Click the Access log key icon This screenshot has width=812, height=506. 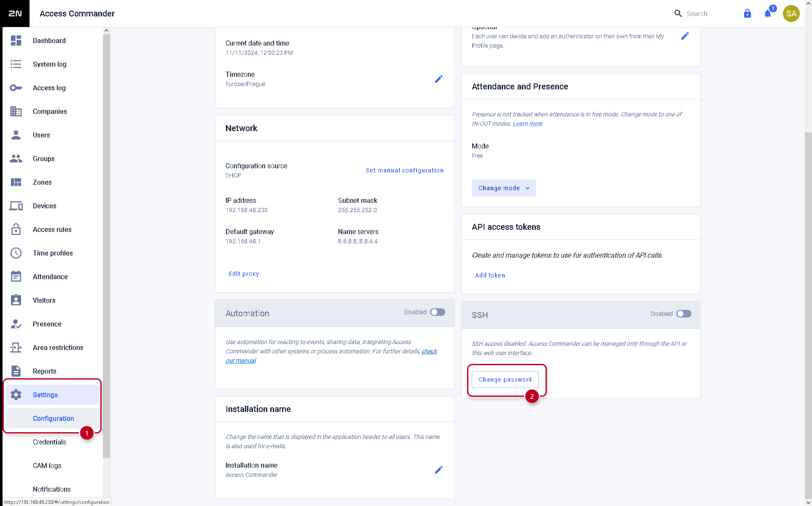pos(16,88)
